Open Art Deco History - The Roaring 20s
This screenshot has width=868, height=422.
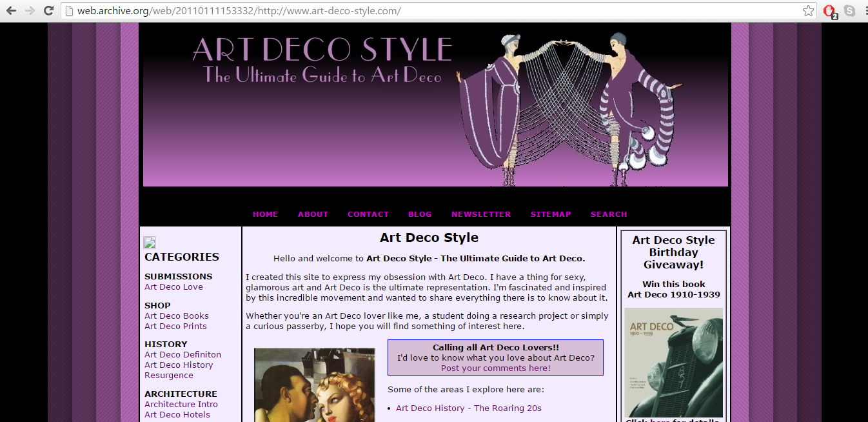tap(469, 408)
